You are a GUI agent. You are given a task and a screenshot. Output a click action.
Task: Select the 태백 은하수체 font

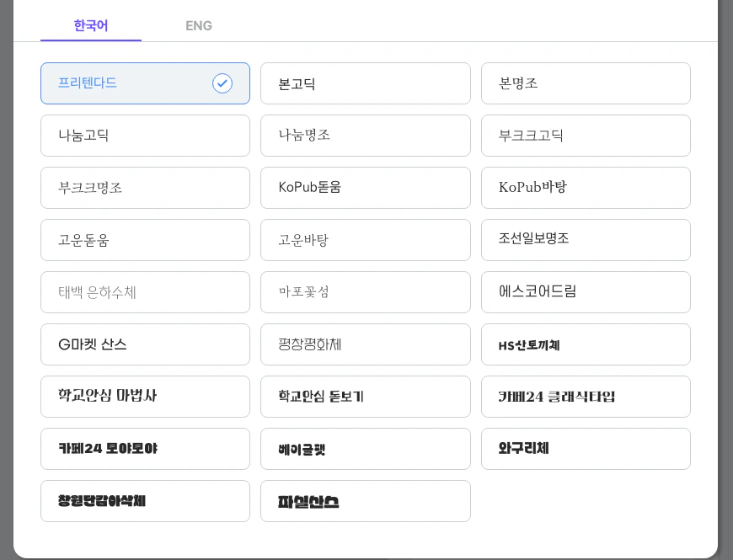pyautogui.click(x=146, y=292)
